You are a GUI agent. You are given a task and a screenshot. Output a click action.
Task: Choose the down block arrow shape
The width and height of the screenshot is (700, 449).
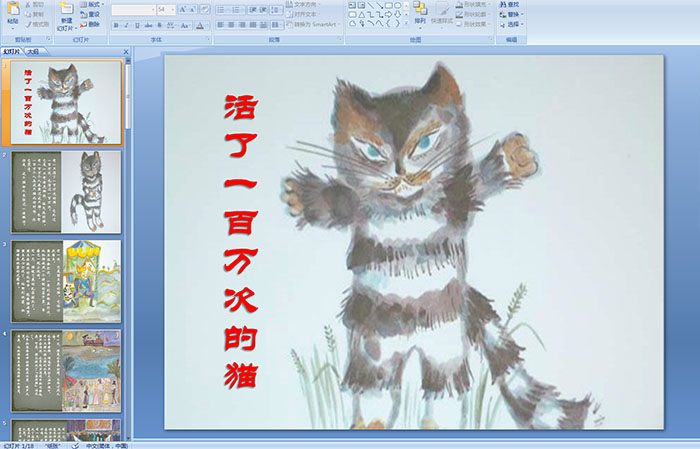398,15
